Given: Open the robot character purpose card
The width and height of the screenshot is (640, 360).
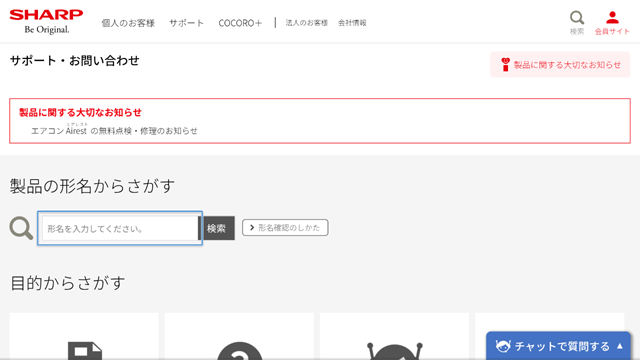Looking at the screenshot, I should [x=394, y=336].
